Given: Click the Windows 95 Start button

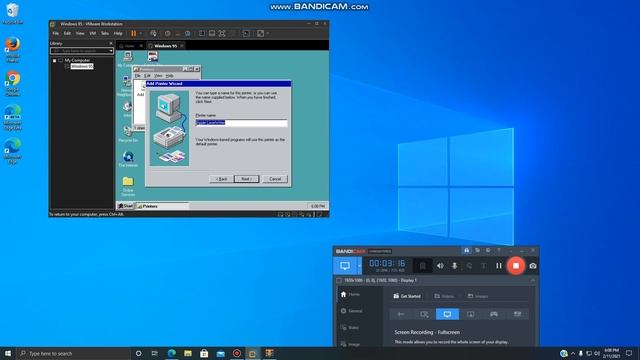Looking at the screenshot, I should (x=126, y=206).
